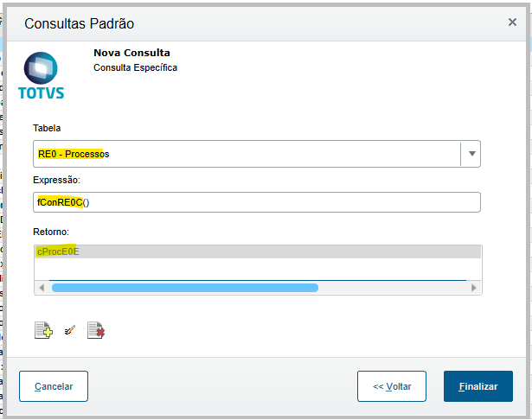Click the Finalizar button
The image size is (532, 420).
(478, 386)
